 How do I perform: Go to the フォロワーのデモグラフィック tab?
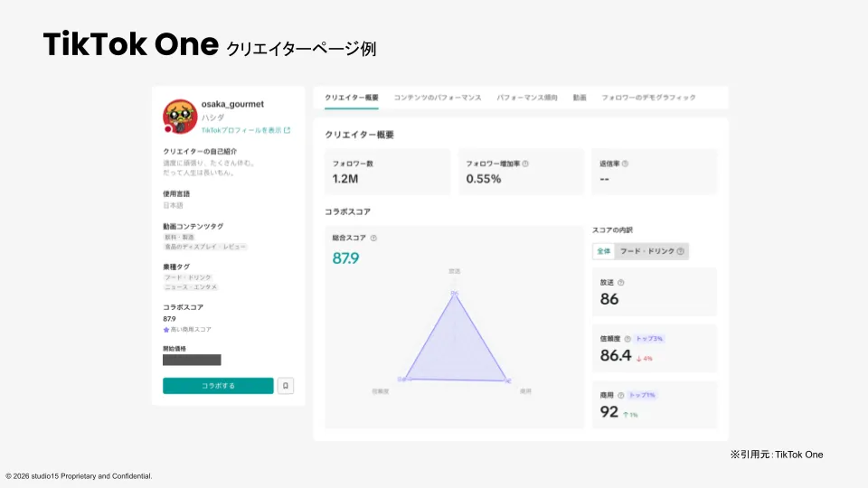[x=648, y=97]
